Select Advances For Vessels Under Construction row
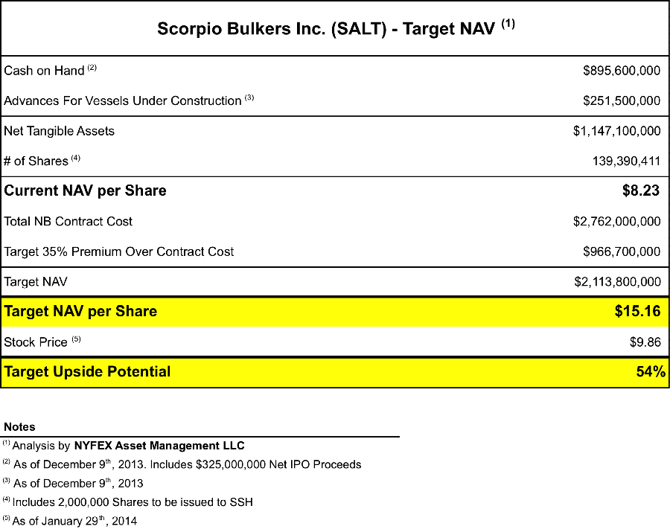Screen dimensions: 670x532 pos(335,101)
